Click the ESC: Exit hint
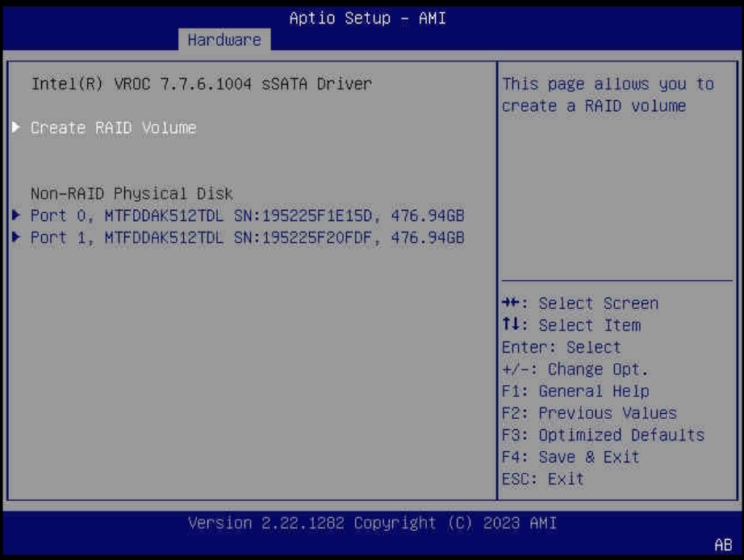Viewport: 744px width, 560px height. click(543, 479)
